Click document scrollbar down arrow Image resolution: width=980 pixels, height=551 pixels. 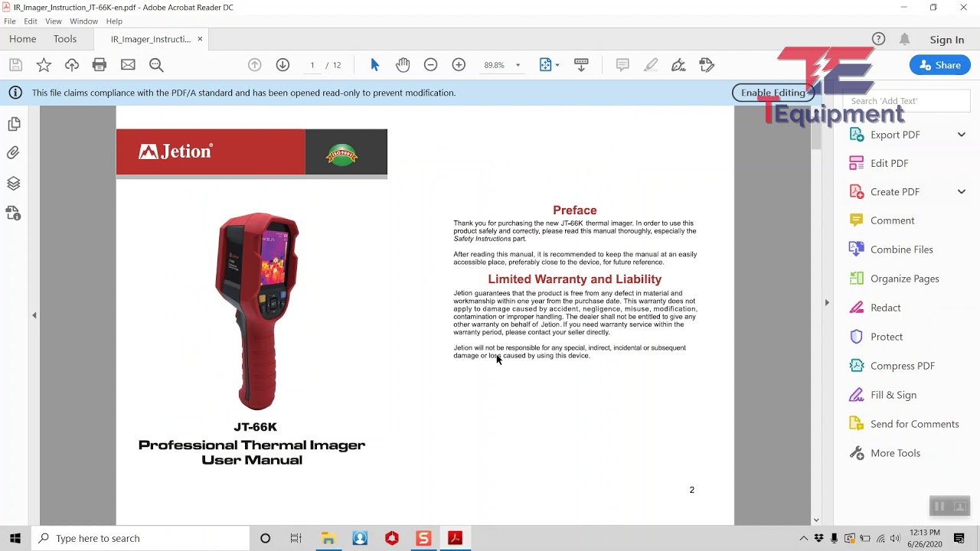pos(816,520)
